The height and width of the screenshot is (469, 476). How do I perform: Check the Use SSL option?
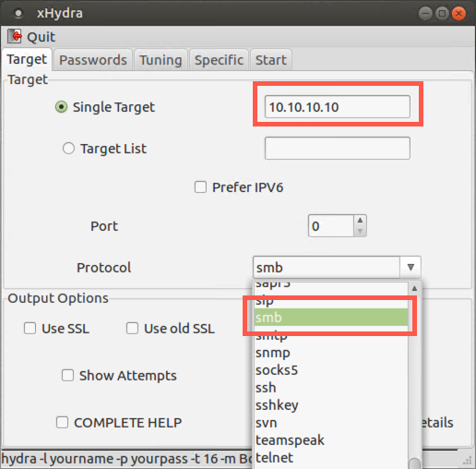30,328
